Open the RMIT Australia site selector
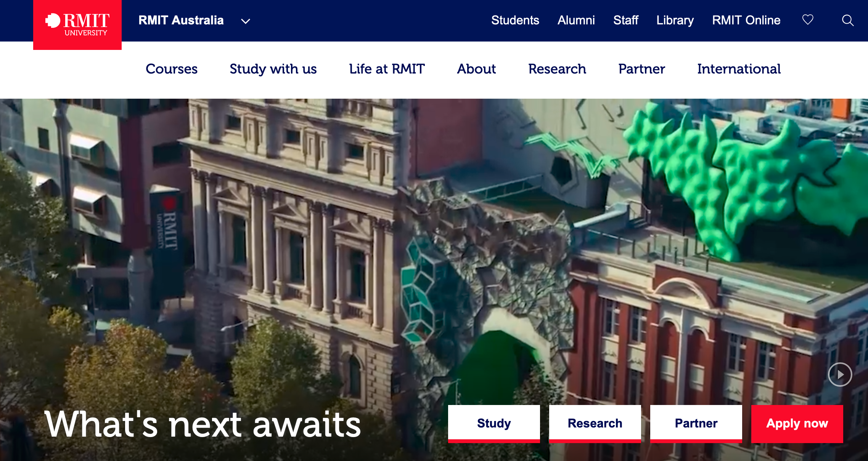The width and height of the screenshot is (868, 461). (181, 20)
